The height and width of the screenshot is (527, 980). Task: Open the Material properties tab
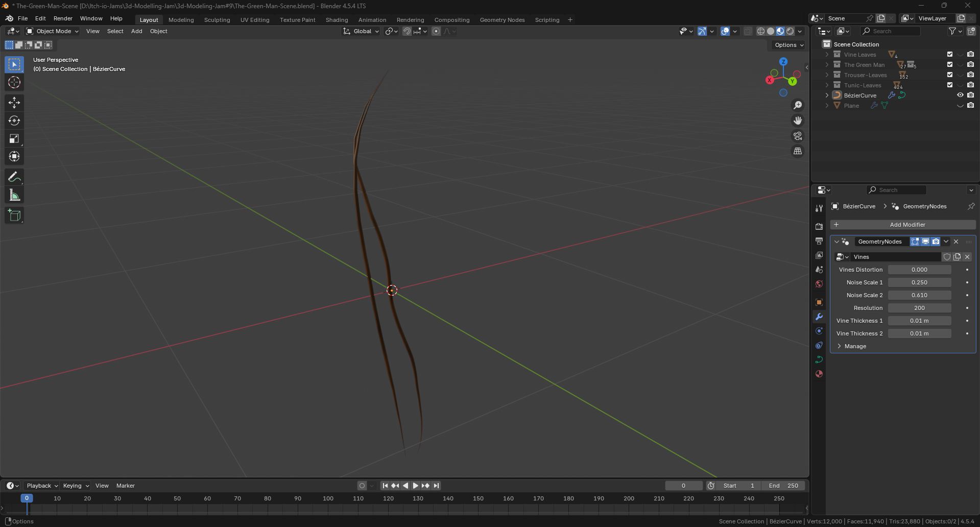(x=819, y=374)
